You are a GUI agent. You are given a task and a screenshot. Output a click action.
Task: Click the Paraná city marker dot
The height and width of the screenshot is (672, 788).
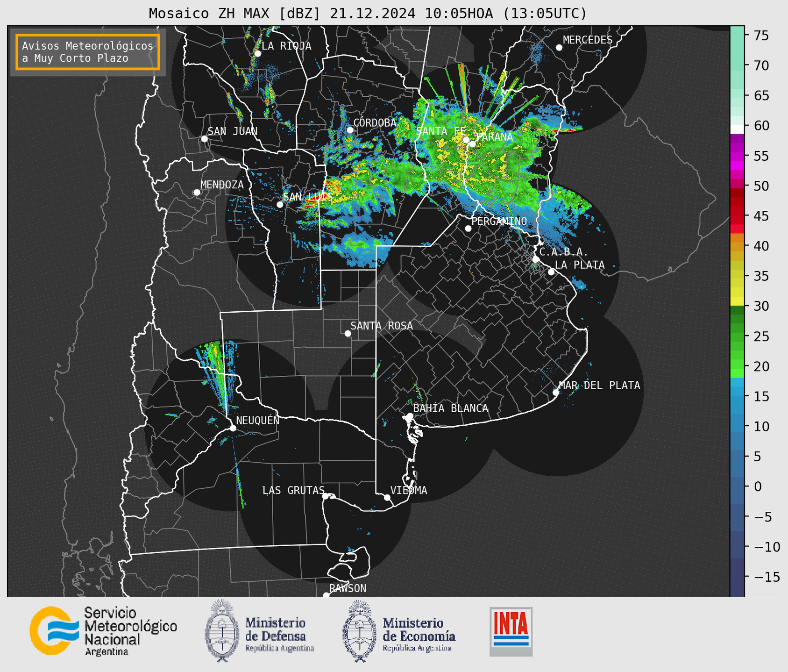pyautogui.click(x=472, y=144)
